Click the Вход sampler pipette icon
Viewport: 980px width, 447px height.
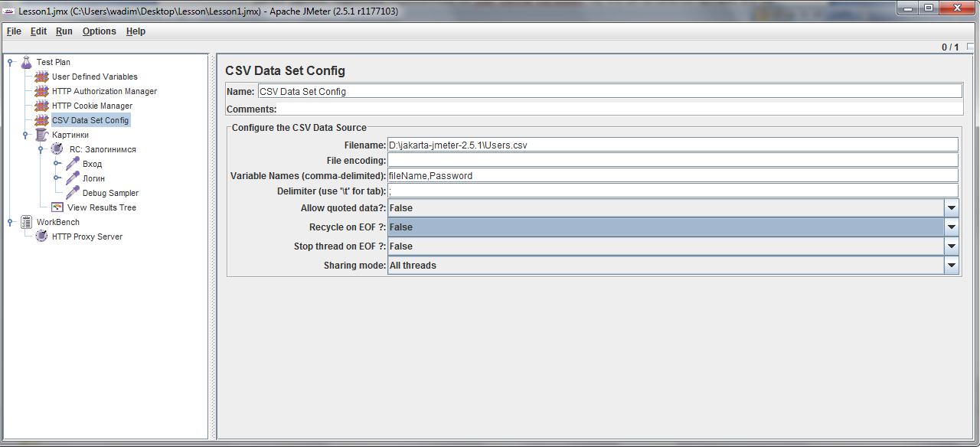click(x=73, y=164)
